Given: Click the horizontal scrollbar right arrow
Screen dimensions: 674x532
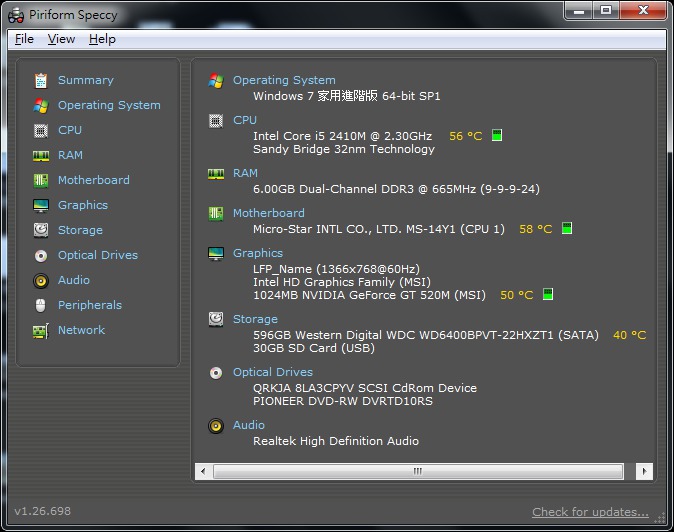Looking at the screenshot, I should 644,471.
